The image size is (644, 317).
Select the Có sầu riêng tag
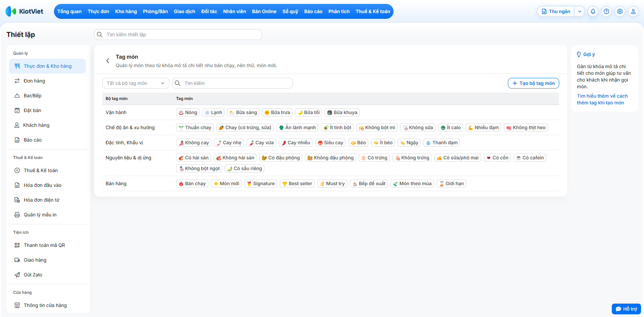pos(245,168)
